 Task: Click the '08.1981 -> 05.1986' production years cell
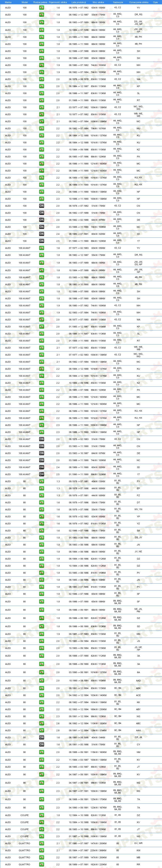point(79,745)
